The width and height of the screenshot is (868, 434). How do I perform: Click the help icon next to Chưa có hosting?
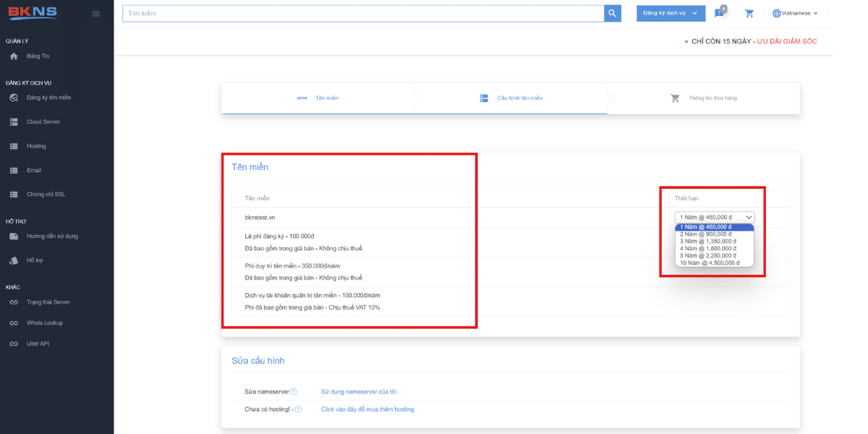(298, 409)
